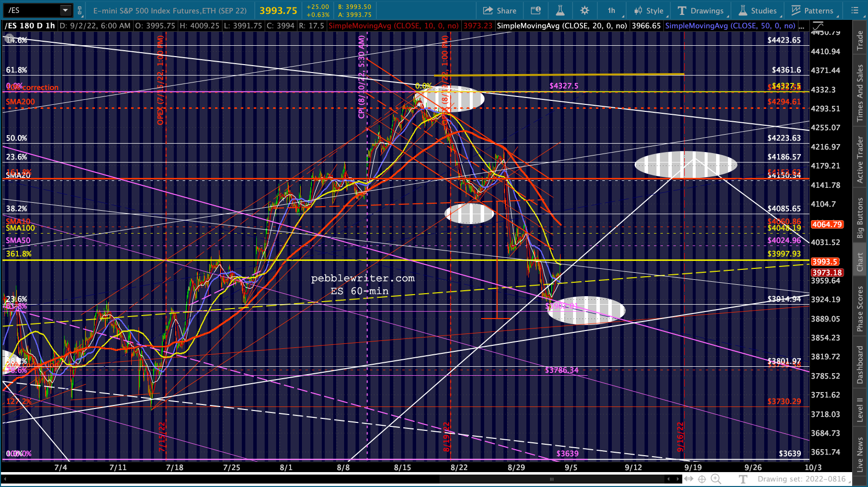Screen dimensions: 868x487
Task: Open the Big Buttons side tab
Action: 860,218
